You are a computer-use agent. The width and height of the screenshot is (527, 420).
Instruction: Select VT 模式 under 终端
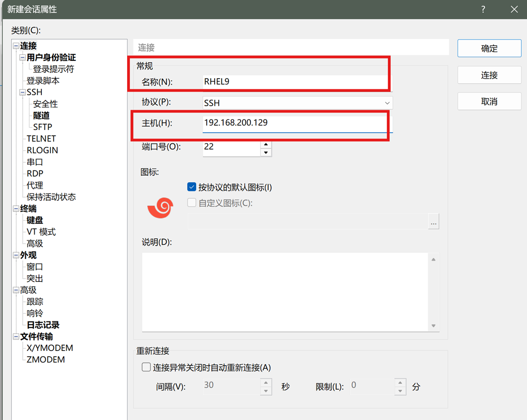tap(41, 232)
